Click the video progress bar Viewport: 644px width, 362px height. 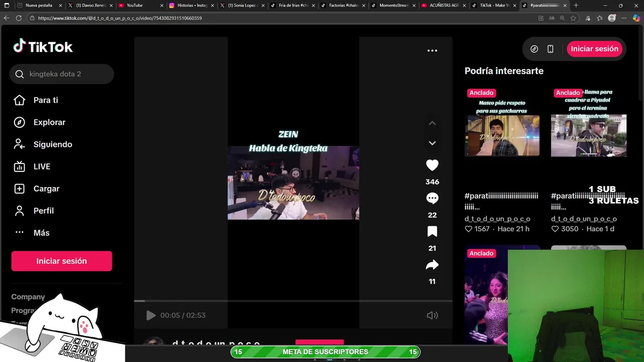coord(293,301)
